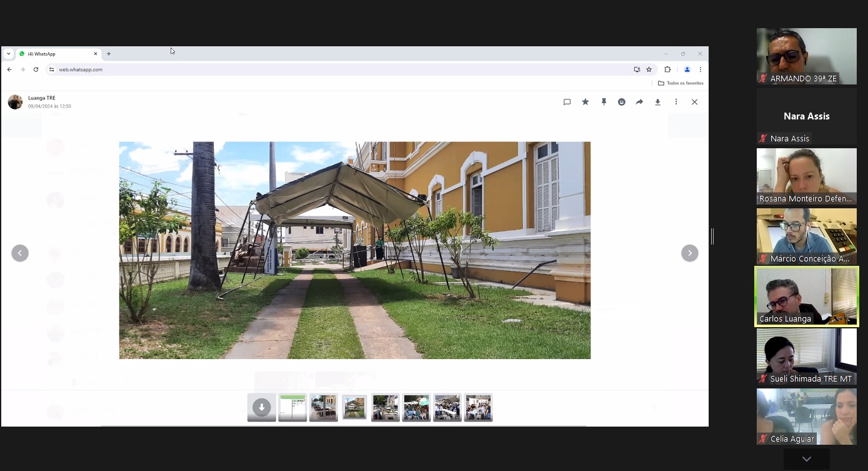The height and width of the screenshot is (471, 868).
Task: Pin the photo using the pushpin icon
Action: 604,102
